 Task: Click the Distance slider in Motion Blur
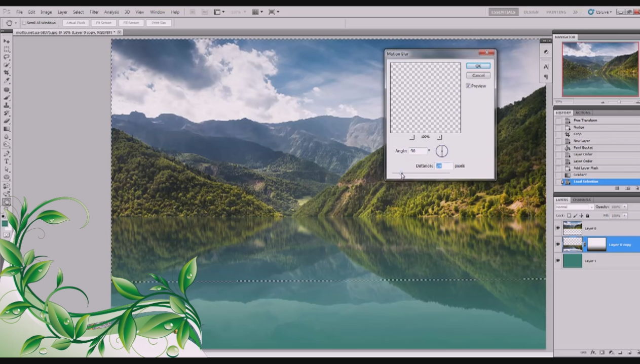(421, 173)
